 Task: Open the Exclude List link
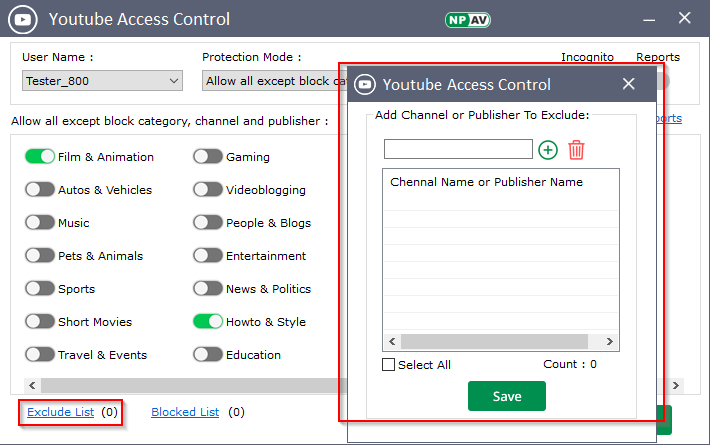[x=62, y=412]
